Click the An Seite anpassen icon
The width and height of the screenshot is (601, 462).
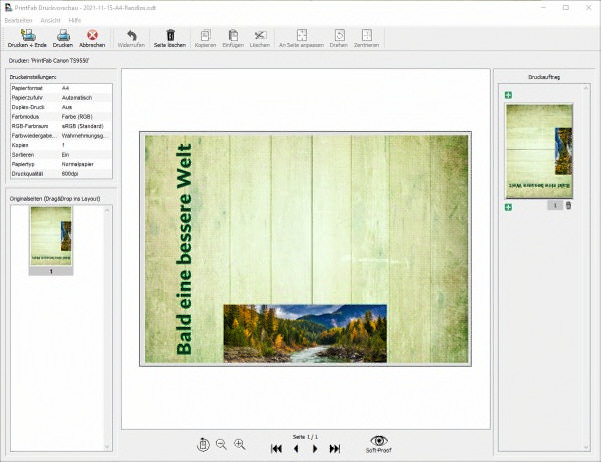pos(301,37)
